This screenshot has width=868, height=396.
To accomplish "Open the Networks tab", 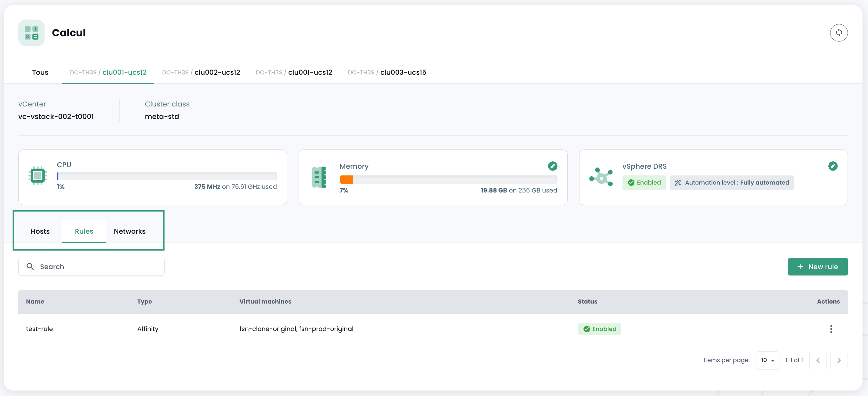I will tap(129, 231).
